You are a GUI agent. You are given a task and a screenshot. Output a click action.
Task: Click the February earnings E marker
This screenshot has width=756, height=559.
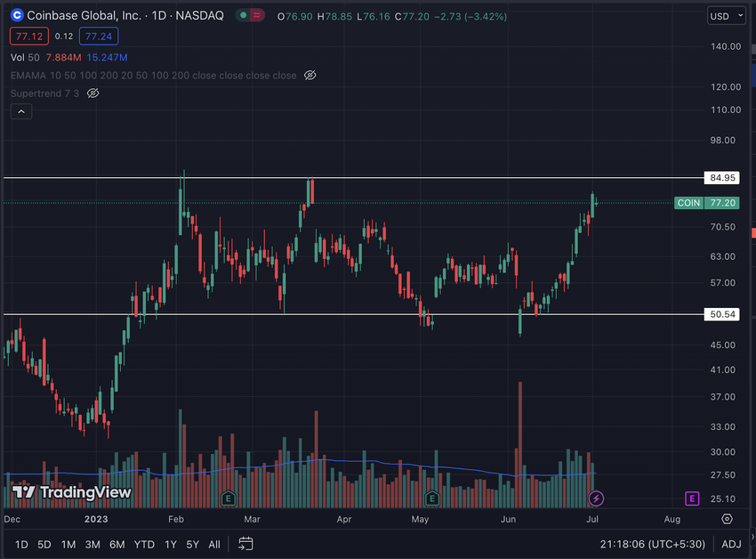[228, 498]
